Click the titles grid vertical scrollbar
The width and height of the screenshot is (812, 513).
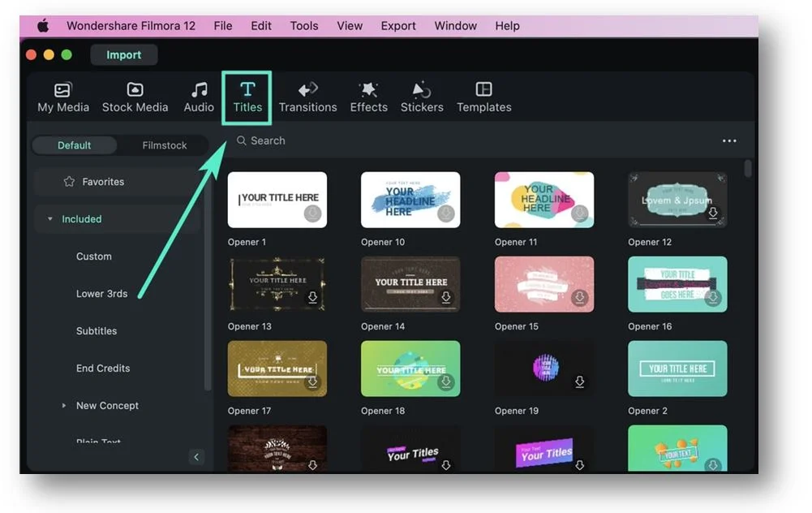click(x=747, y=168)
